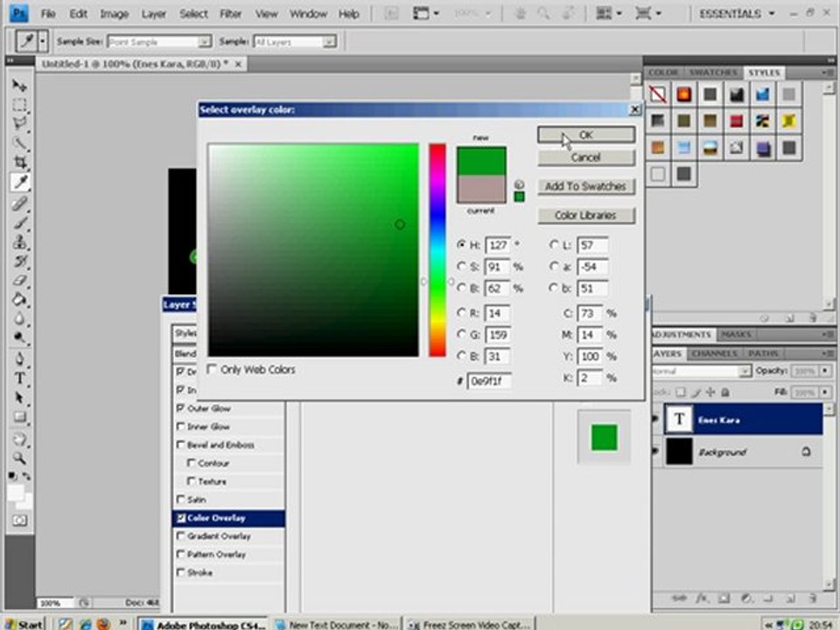Select the Blur tool

coord(19,318)
